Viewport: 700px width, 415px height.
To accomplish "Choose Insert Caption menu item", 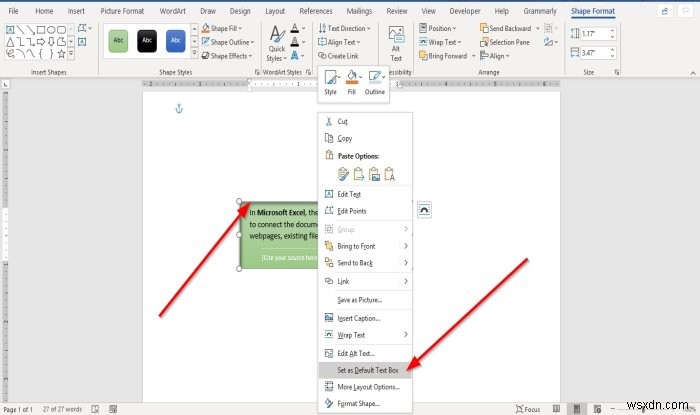I will (365, 318).
